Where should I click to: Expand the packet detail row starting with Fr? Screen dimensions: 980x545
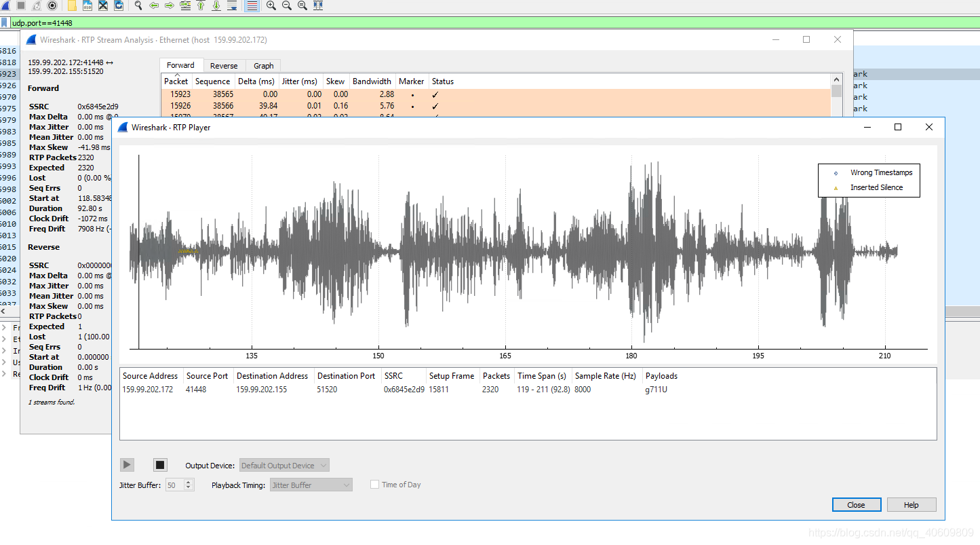(x=4, y=328)
